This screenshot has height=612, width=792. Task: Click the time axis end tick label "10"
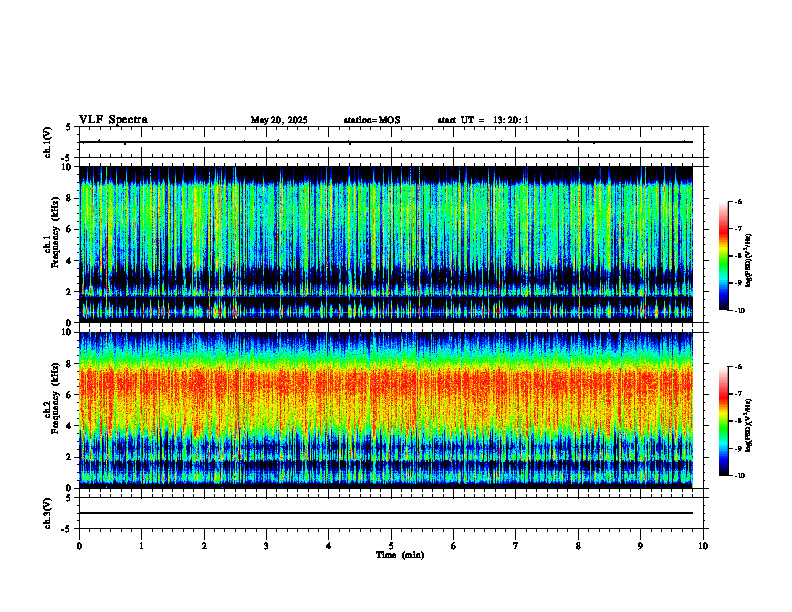tap(703, 546)
